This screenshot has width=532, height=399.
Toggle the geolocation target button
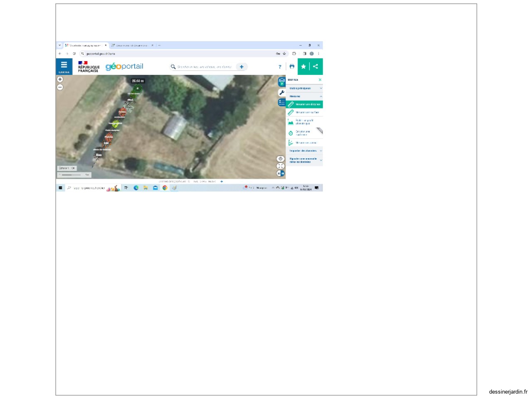(281, 159)
